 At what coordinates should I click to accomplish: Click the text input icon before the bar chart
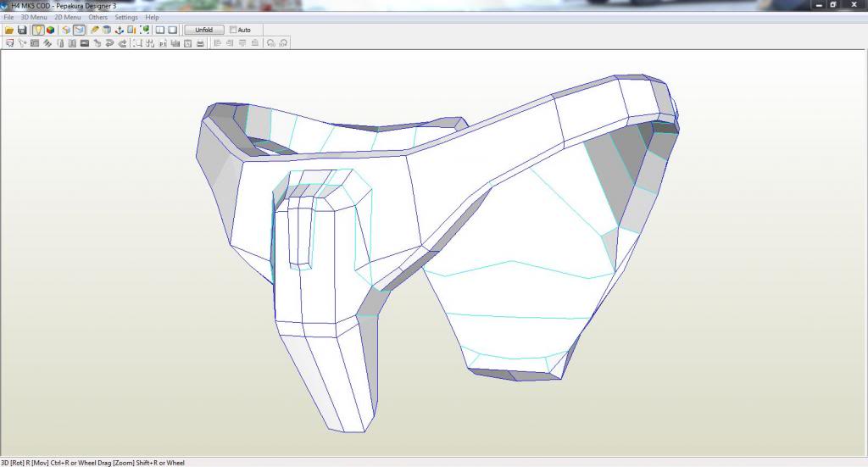(163, 43)
